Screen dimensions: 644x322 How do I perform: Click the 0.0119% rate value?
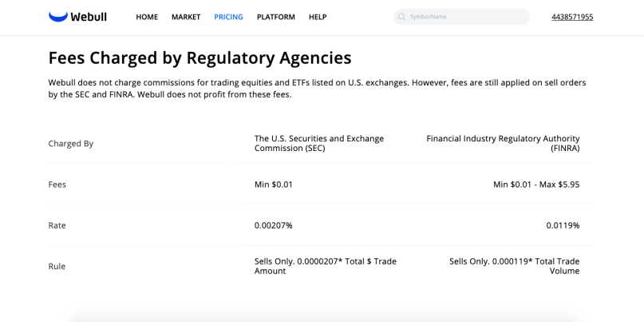[563, 225]
